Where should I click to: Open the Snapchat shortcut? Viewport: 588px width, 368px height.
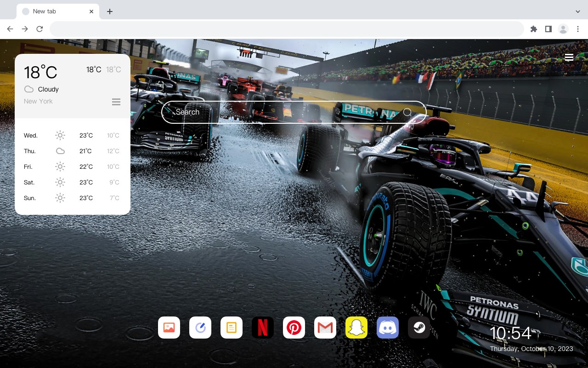click(x=356, y=328)
